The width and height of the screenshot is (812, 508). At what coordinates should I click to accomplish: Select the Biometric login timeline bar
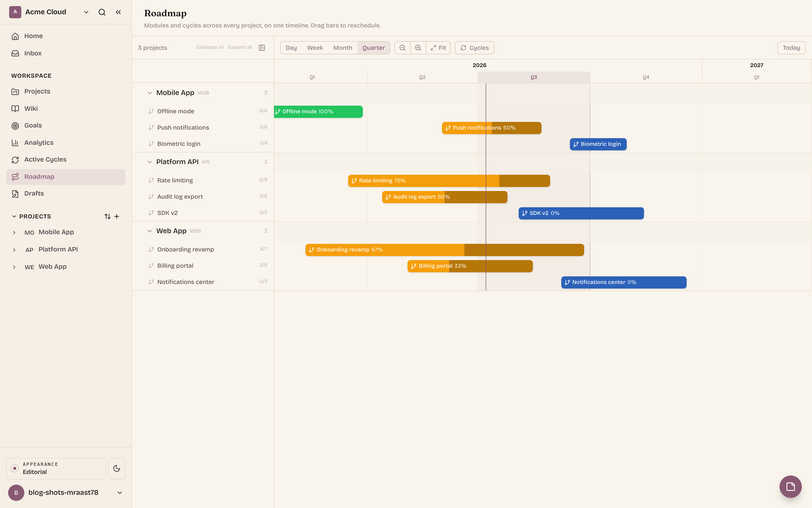(598, 144)
